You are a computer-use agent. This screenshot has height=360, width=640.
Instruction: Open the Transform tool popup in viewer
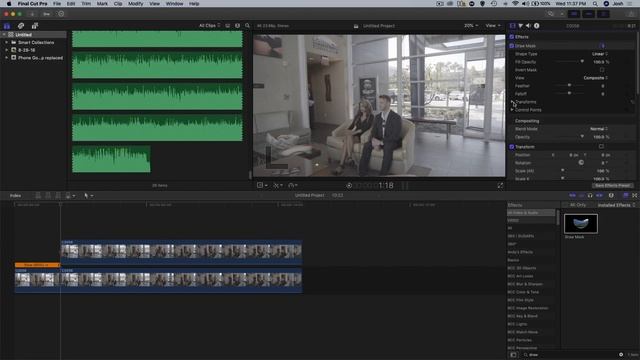[x=262, y=185]
